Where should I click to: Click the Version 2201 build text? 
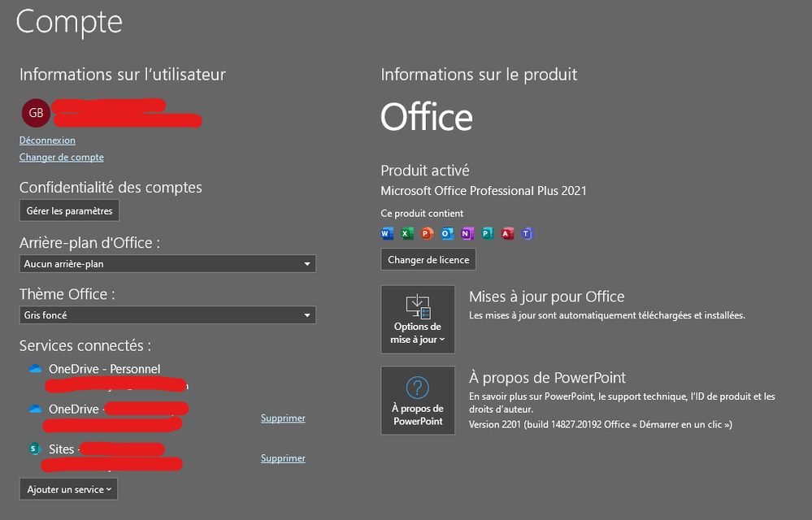click(600, 425)
